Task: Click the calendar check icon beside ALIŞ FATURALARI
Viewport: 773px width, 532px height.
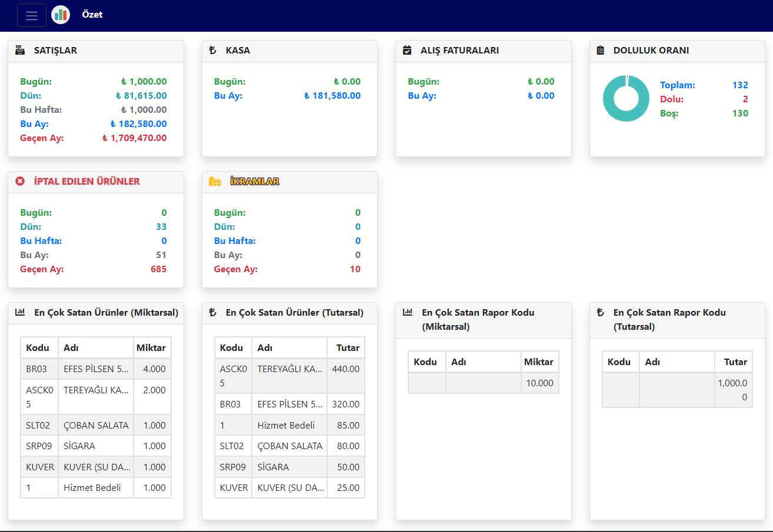Action: 407,51
